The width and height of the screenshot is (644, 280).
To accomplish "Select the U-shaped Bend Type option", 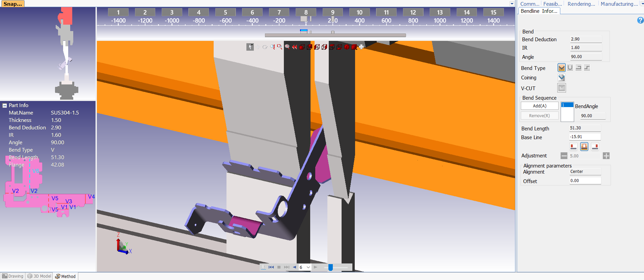I will point(570,68).
